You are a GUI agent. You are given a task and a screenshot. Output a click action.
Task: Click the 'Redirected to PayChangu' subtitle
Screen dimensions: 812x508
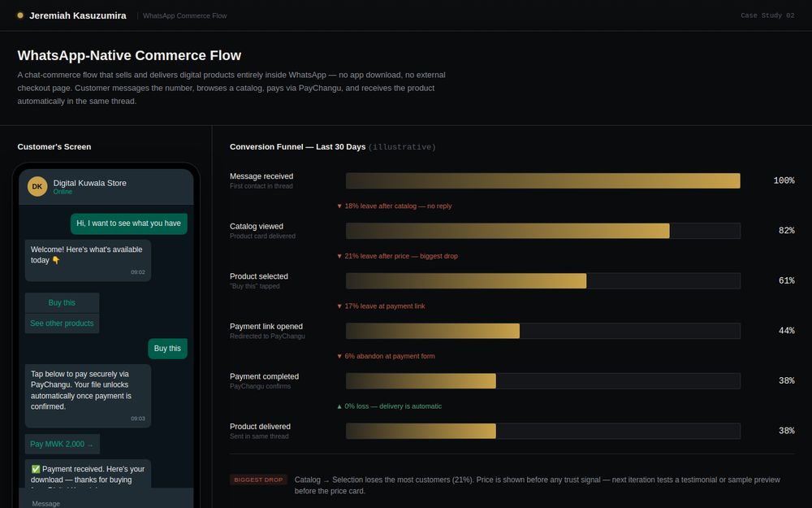point(267,336)
